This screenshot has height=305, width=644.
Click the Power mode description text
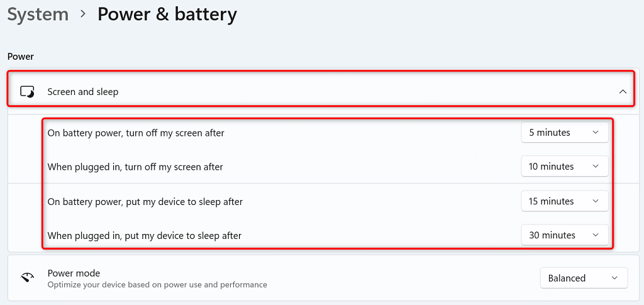click(157, 285)
